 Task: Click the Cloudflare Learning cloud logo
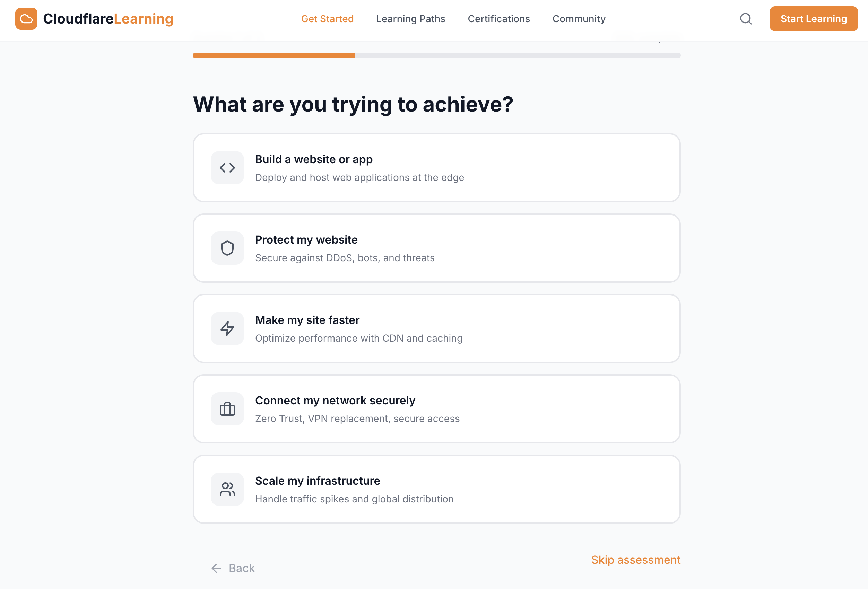click(x=26, y=19)
